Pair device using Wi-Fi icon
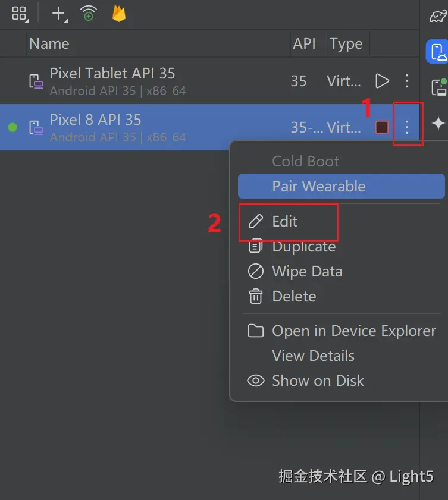 [89, 13]
